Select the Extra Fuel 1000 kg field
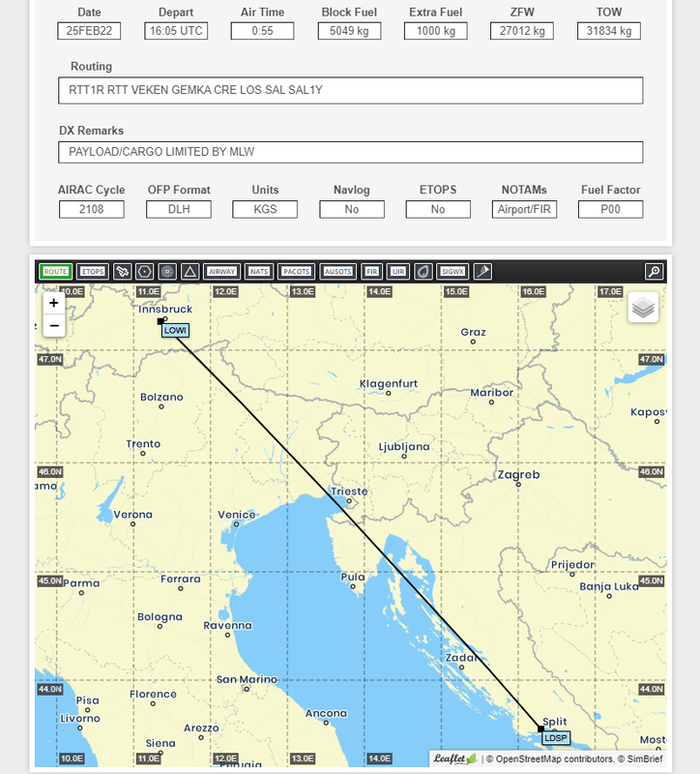The width and height of the screenshot is (700, 774). pos(436,31)
